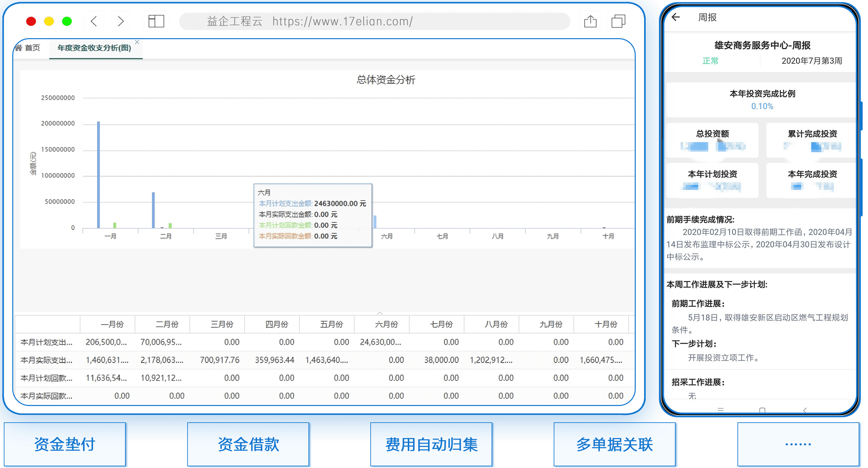Click the share icon in browser toolbar
Screen dimensions: 868x468
point(590,21)
